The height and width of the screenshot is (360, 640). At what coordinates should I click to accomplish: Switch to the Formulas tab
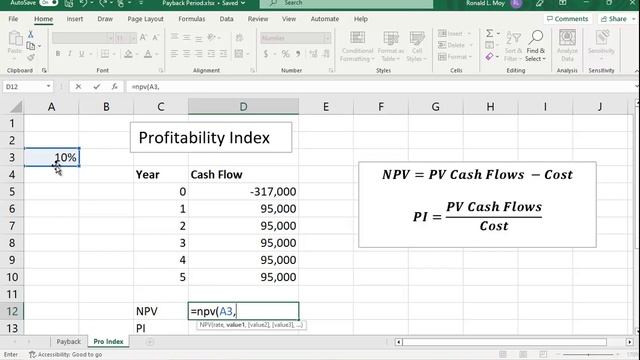click(x=191, y=19)
